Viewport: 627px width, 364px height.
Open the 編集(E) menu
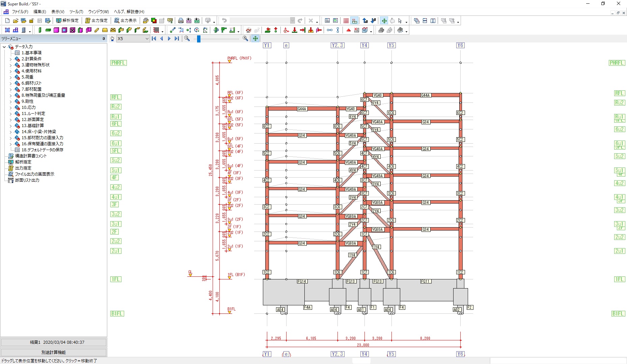coord(40,12)
